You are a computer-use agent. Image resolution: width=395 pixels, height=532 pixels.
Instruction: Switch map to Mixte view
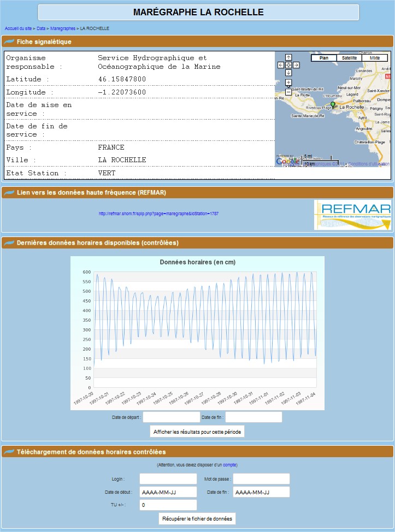(375, 58)
